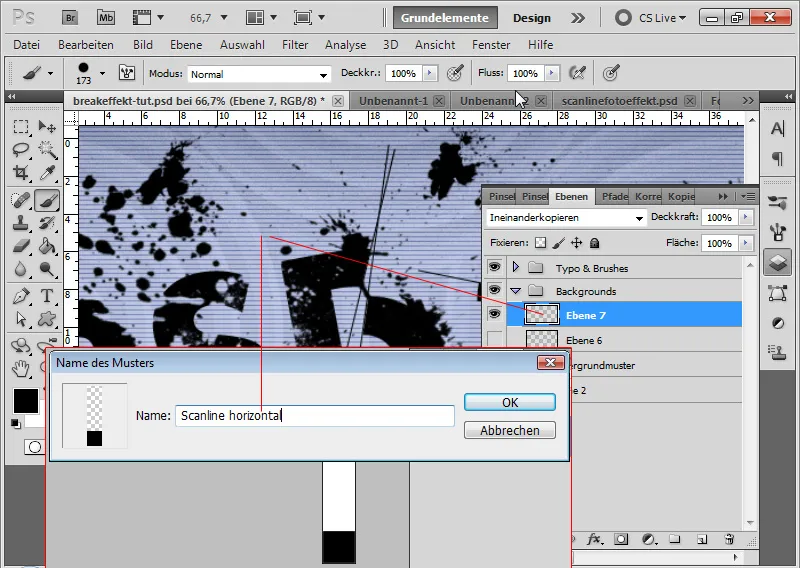Open the Fläche fill slider arrow
The image size is (800, 568).
pos(746,243)
